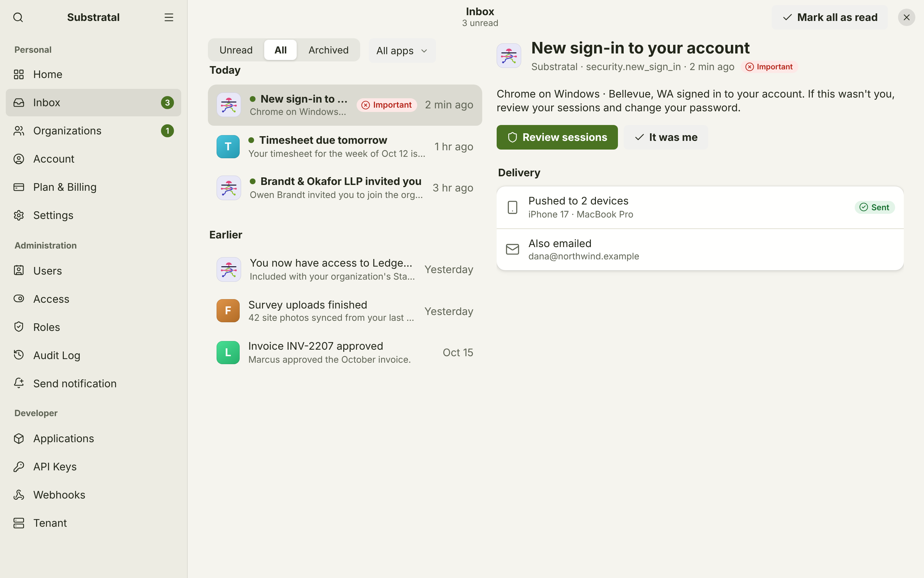Click the Applications cube icon
This screenshot has height=578, width=924.
coord(19,439)
